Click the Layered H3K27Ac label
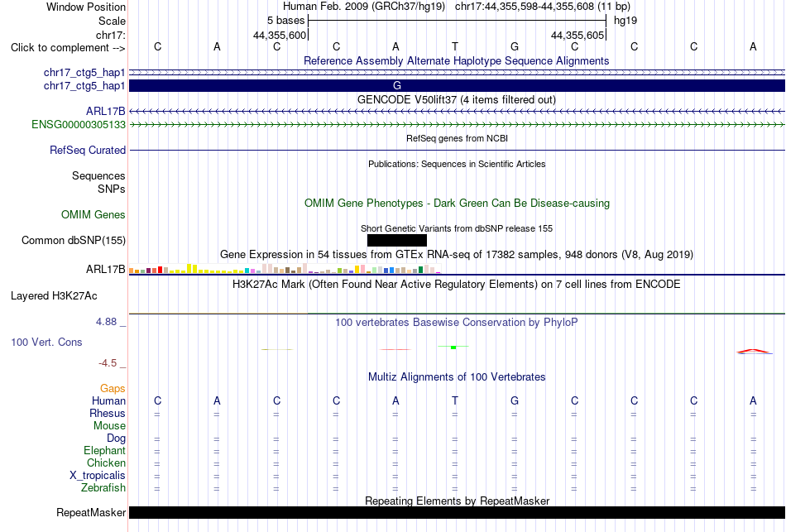 point(54,296)
